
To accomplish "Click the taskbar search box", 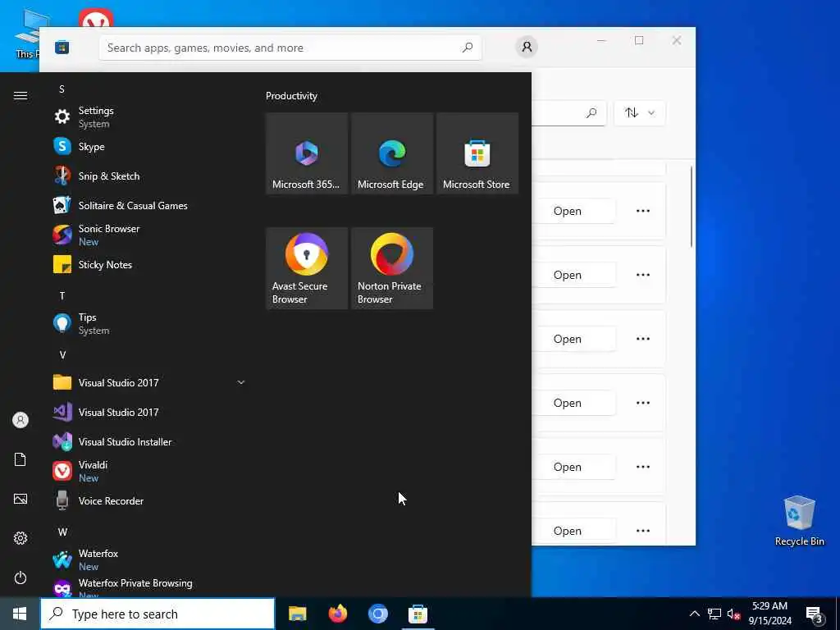I will tap(157, 614).
